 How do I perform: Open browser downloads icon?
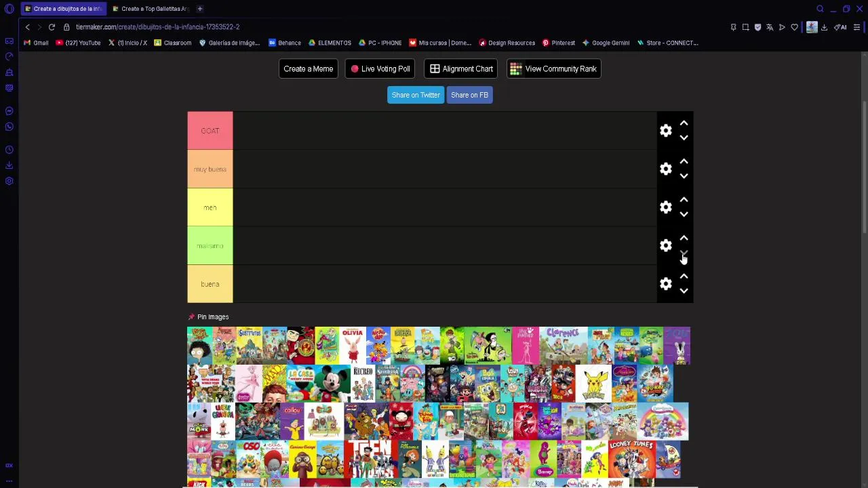pos(825,27)
